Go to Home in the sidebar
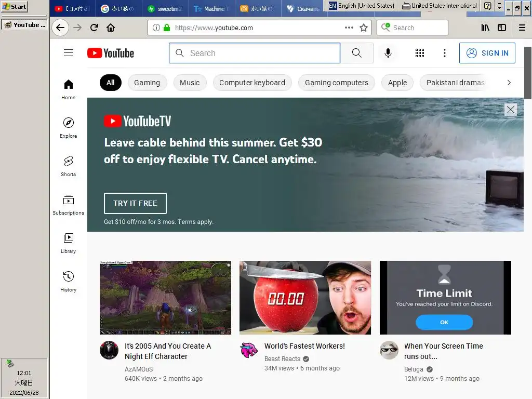The height and width of the screenshot is (399, 532). pos(69,89)
